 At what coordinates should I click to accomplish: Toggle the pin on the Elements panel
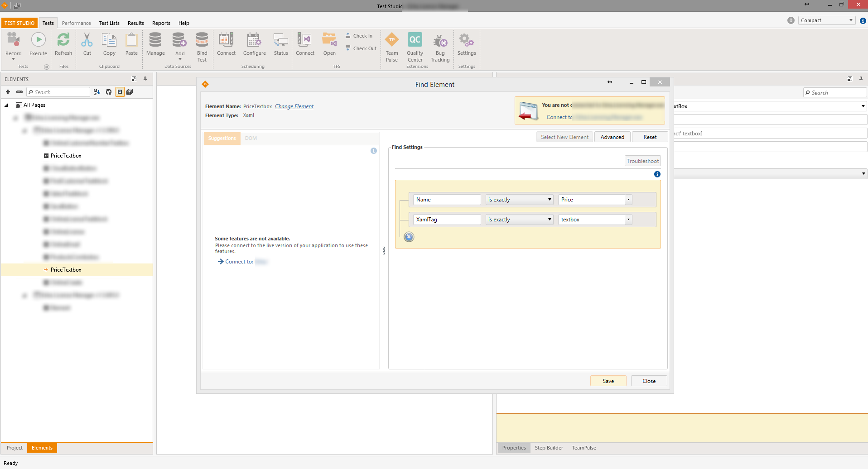(x=145, y=79)
